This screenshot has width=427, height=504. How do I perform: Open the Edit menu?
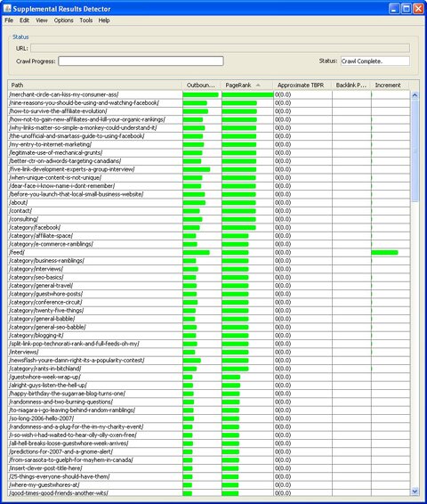click(x=24, y=20)
